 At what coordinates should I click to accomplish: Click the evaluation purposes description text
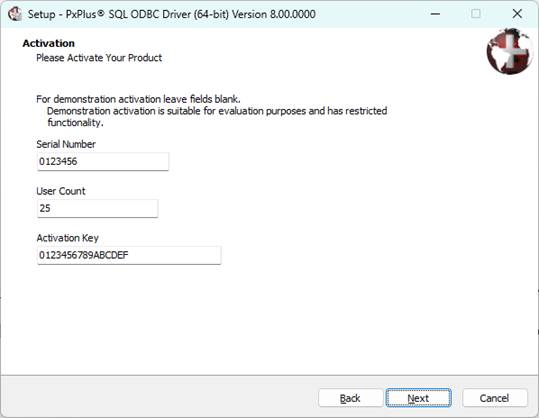point(217,111)
